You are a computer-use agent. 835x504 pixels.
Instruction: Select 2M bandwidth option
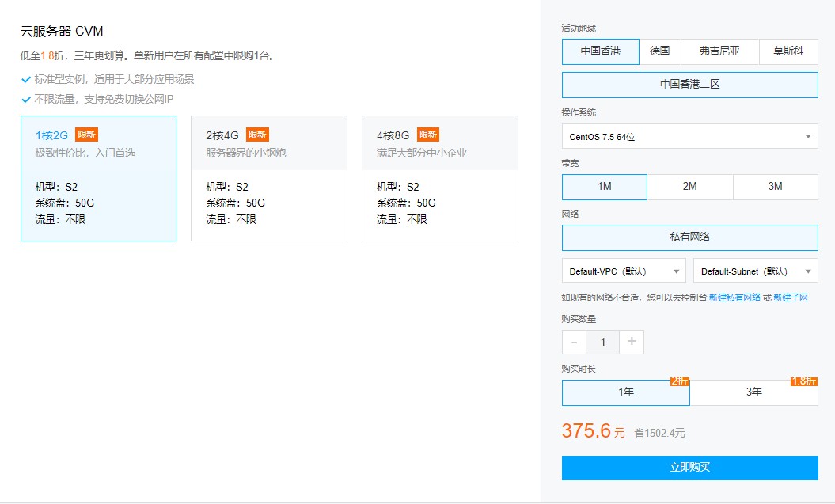(690, 187)
